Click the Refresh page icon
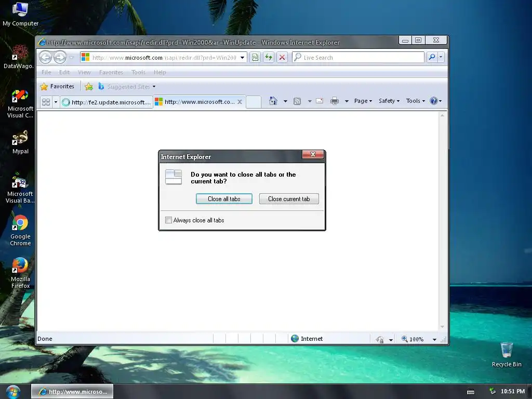Screen dimensions: 532x399 pos(269,57)
